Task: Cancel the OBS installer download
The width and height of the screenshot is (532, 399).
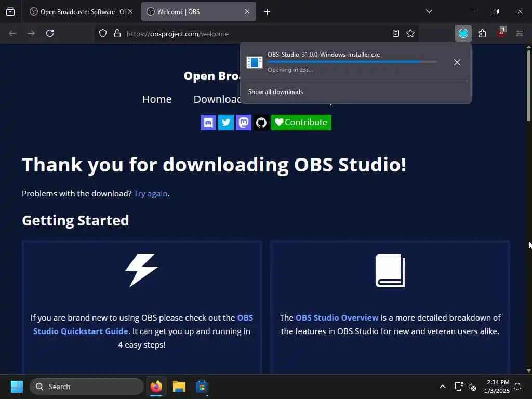Action: pos(457,62)
